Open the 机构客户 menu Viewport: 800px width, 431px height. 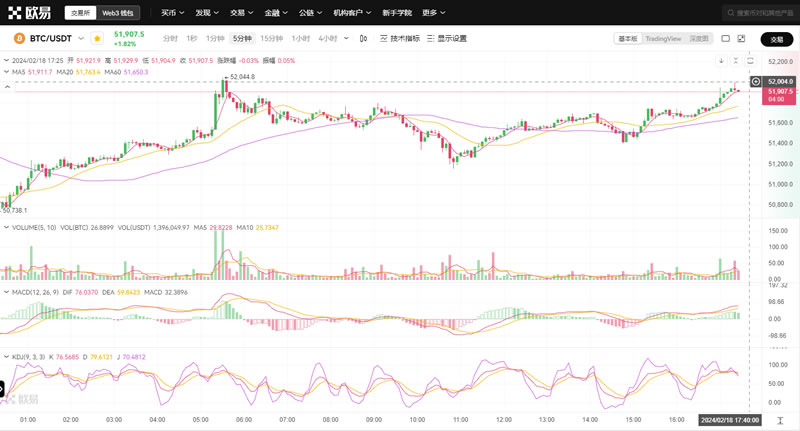click(352, 13)
